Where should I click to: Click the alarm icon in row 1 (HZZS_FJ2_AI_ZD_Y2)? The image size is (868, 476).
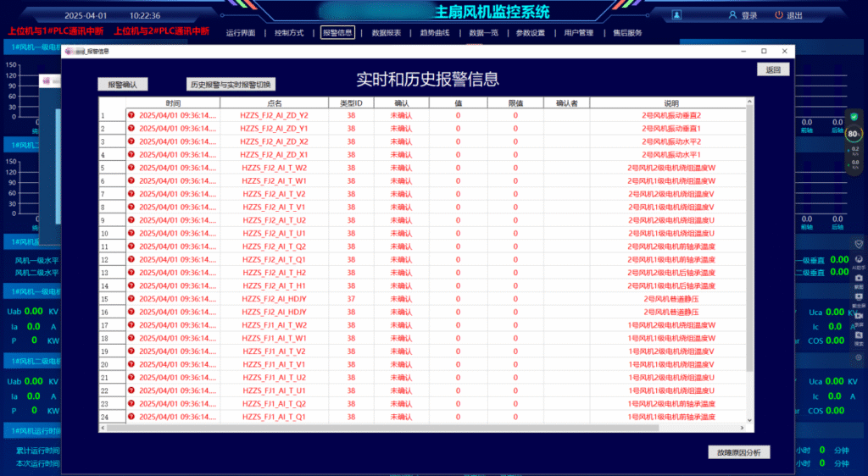pos(131,115)
